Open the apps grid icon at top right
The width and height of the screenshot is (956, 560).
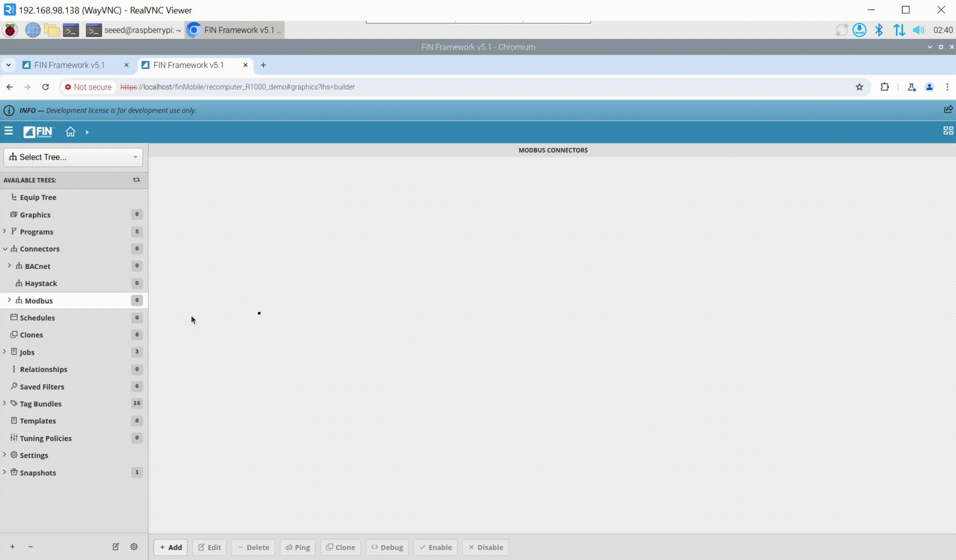[948, 131]
